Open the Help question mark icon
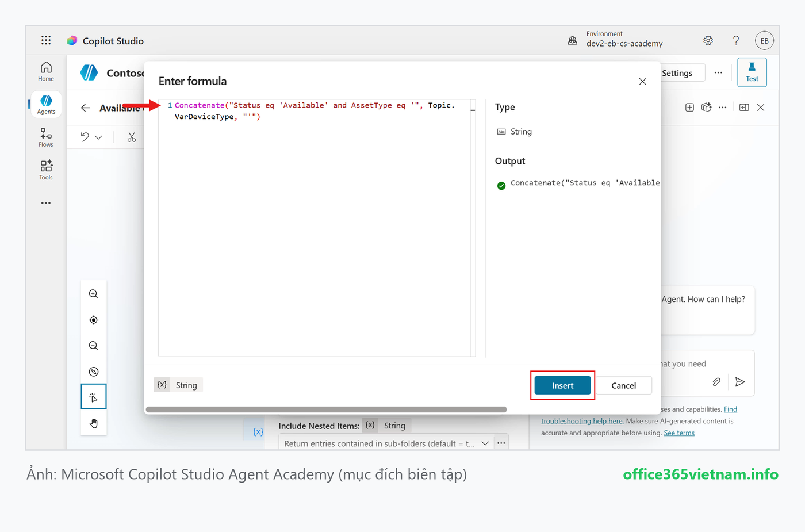This screenshot has height=532, width=805. click(x=736, y=40)
